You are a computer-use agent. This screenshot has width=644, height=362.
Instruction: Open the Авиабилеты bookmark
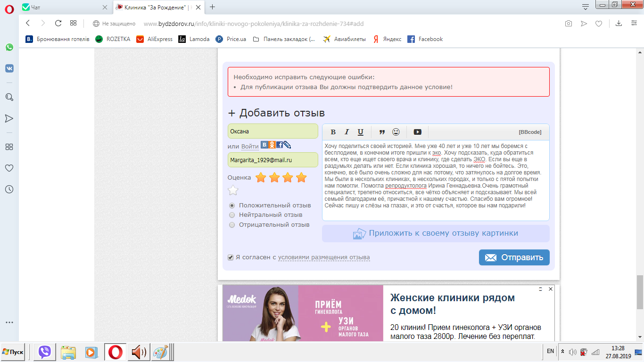pyautogui.click(x=345, y=39)
